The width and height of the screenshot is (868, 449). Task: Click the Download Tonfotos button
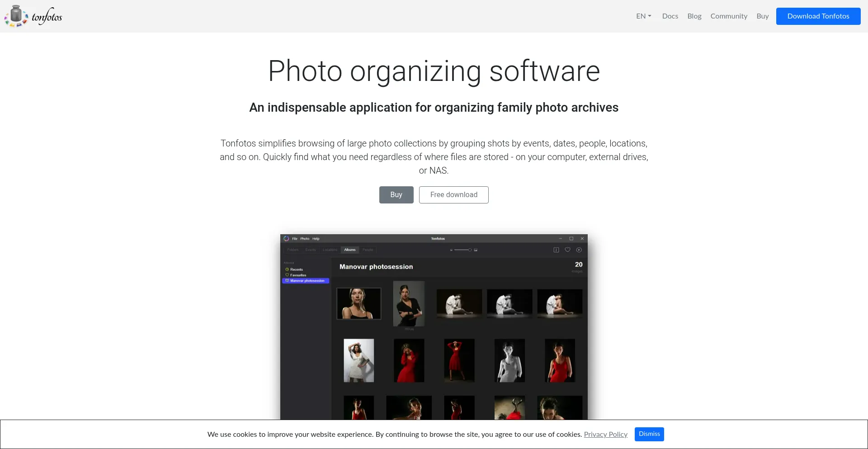(818, 16)
